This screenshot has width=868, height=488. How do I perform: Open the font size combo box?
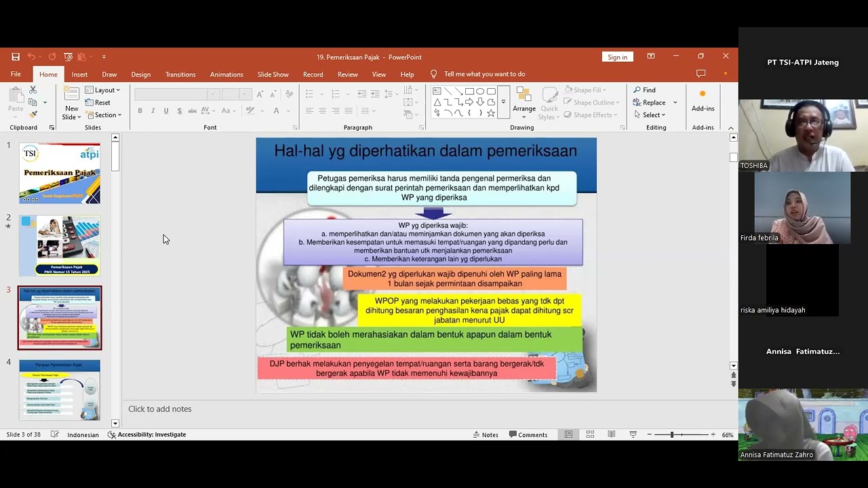tap(237, 94)
